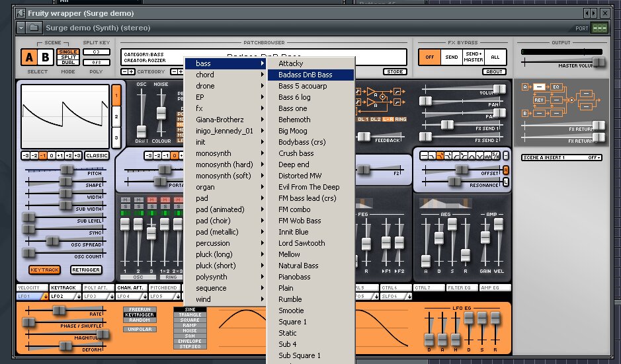Open the Fruity wrapper plugin options arrow
The width and height of the screenshot is (621, 364).
[21, 28]
